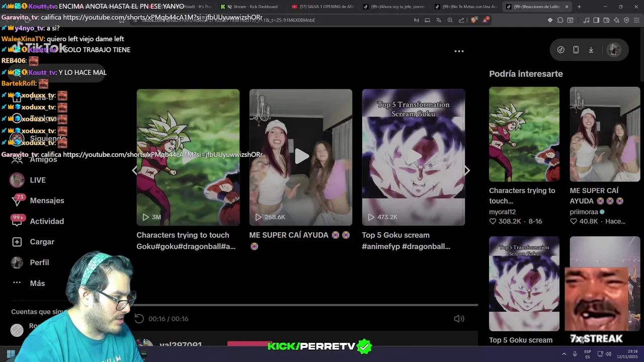
Task: Click the video progress bar
Action: click(x=305, y=305)
